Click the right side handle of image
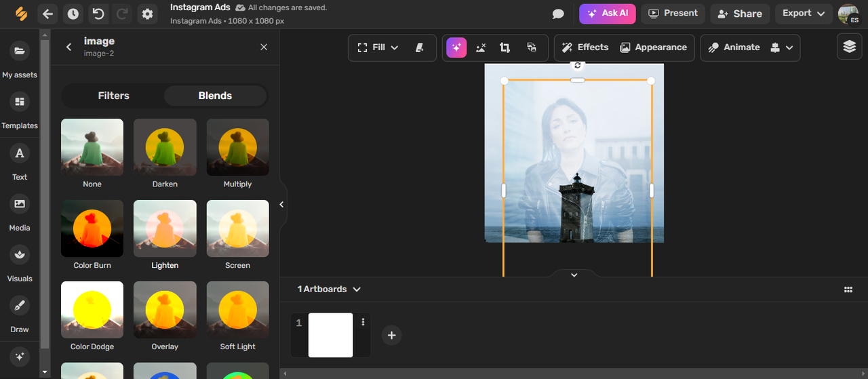 pos(652,191)
